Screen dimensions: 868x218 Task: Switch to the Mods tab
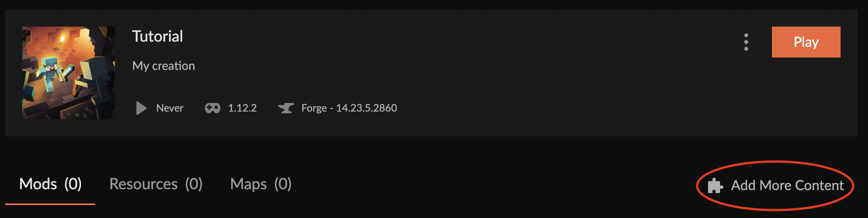pyautogui.click(x=38, y=184)
